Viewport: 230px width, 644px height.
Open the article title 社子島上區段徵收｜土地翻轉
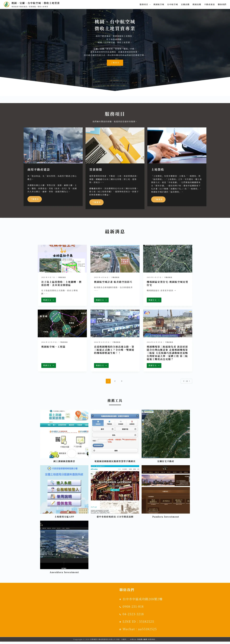pyautogui.click(x=61, y=284)
